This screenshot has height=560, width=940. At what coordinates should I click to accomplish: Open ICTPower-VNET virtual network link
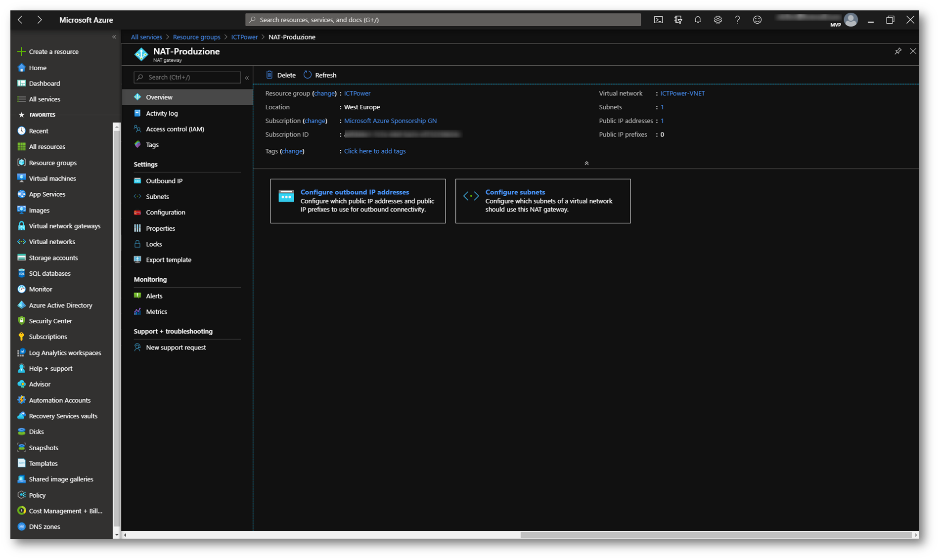(682, 93)
